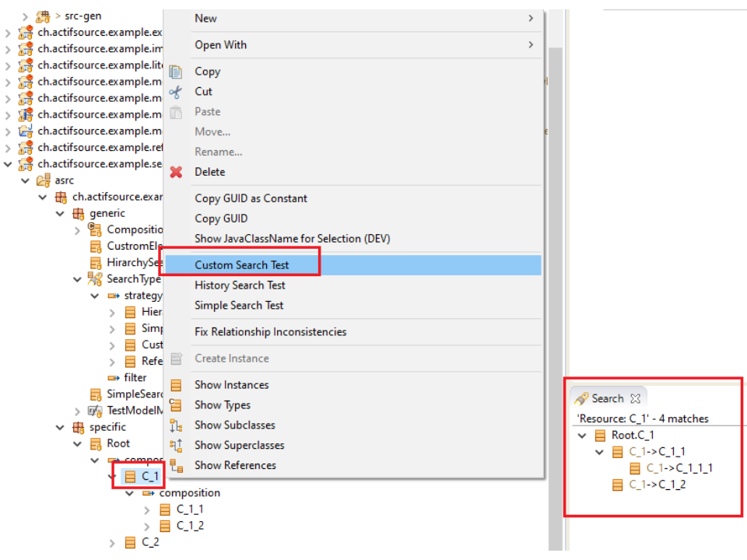Collapse the asrc folder node
This screenshot has width=747, height=560.
point(25,180)
